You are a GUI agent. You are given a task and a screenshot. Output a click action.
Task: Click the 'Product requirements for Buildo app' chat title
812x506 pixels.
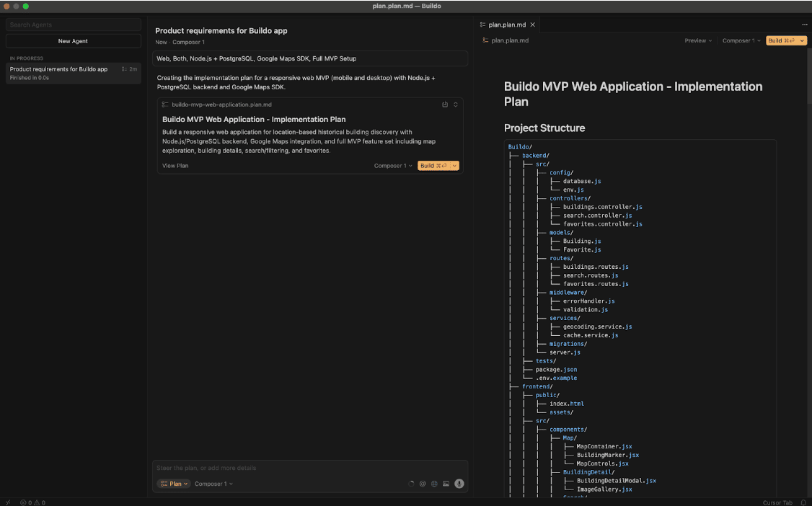click(x=221, y=30)
